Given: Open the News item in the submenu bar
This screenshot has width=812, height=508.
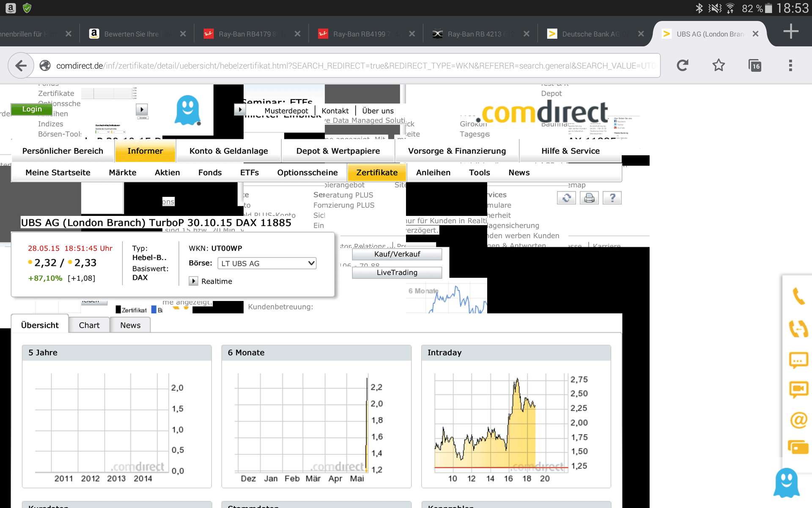Looking at the screenshot, I should click(519, 173).
